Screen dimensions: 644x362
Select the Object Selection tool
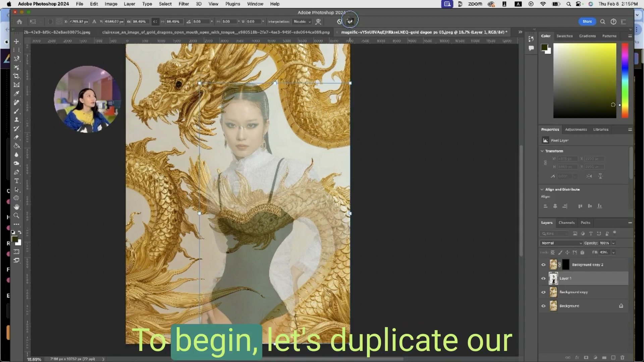pyautogui.click(x=16, y=67)
